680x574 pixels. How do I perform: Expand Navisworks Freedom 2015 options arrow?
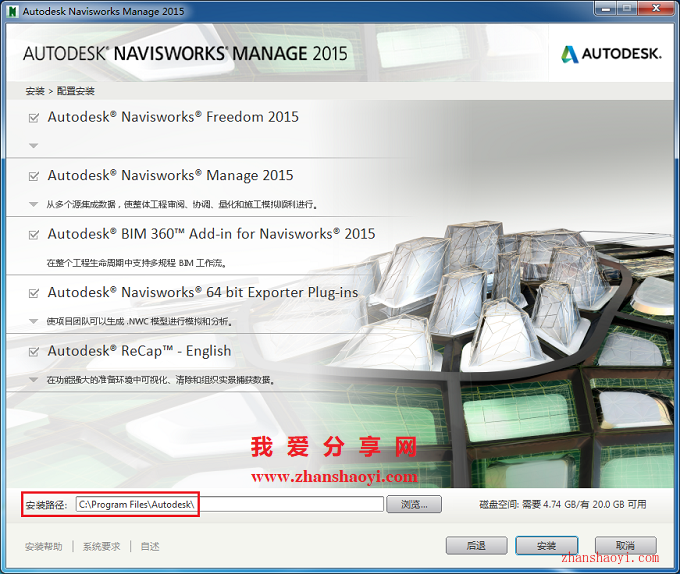click(33, 146)
